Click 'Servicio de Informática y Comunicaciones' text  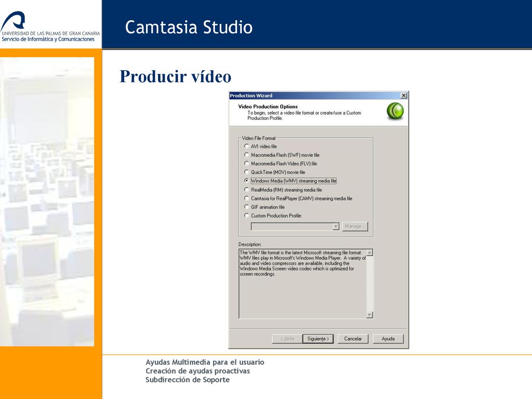point(48,39)
